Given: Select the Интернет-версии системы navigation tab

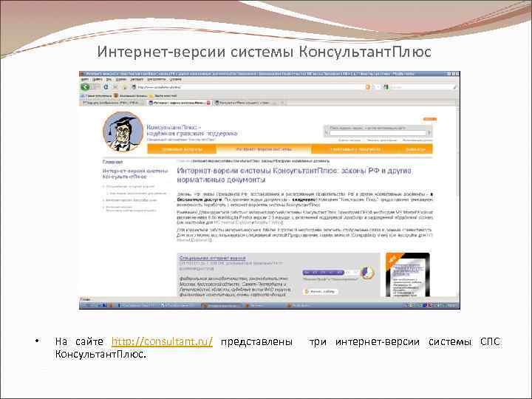Looking at the screenshot, I should click(x=264, y=149).
